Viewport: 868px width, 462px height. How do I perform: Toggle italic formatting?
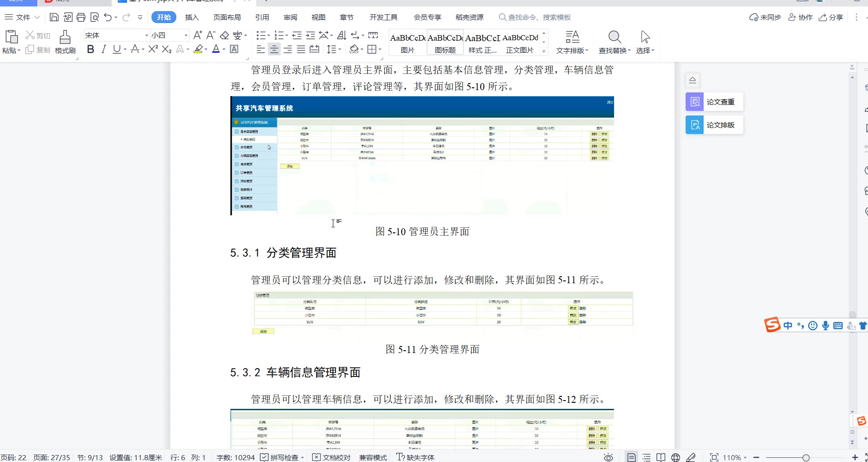point(103,49)
